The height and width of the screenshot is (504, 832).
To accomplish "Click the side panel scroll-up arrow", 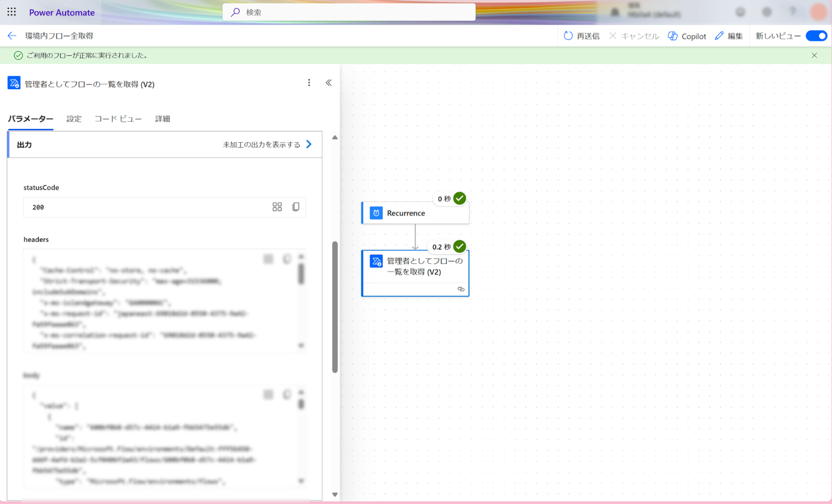I will point(335,137).
